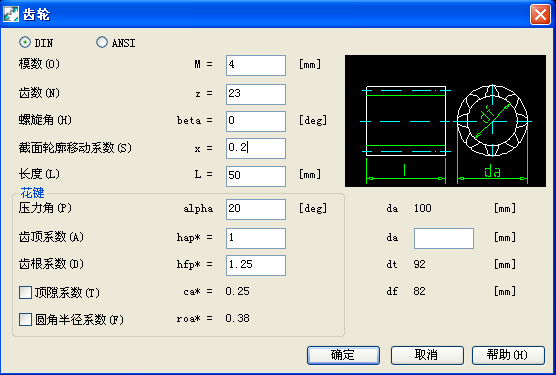Enable the 圆角半径系数 (F) checkbox
556x375 pixels.
pyautogui.click(x=25, y=320)
